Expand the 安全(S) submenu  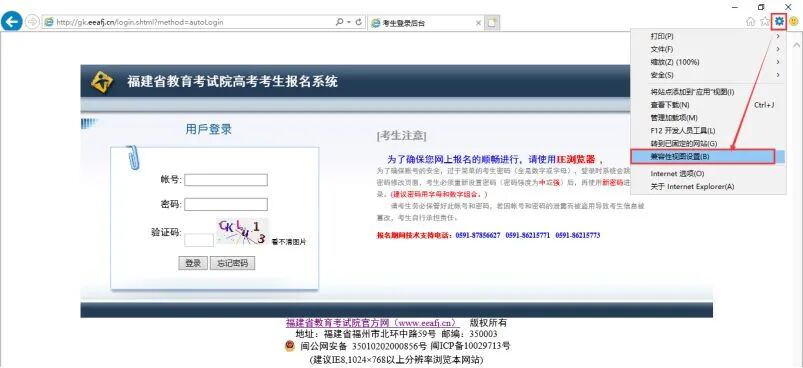[x=707, y=75]
